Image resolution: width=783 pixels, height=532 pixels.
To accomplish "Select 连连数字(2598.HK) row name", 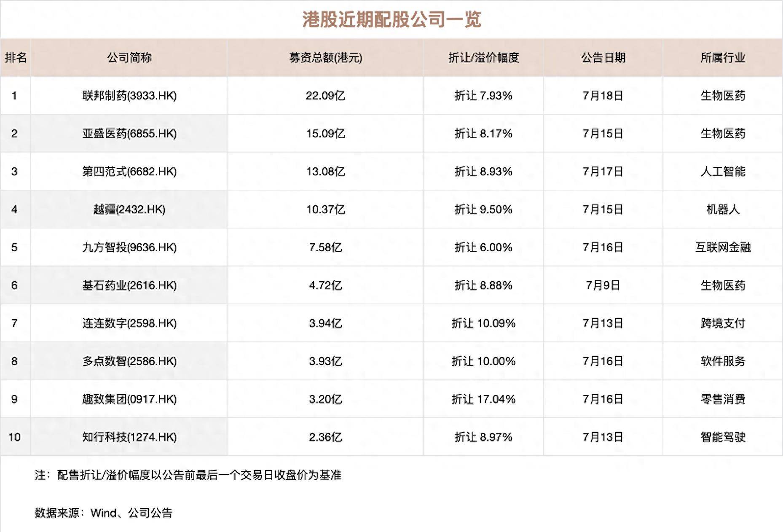I will [129, 323].
